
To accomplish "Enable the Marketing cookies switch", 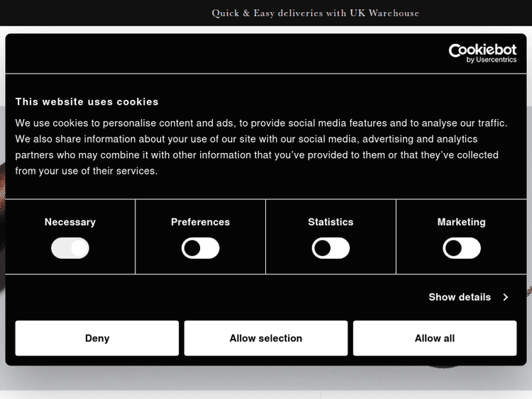I will click(461, 248).
